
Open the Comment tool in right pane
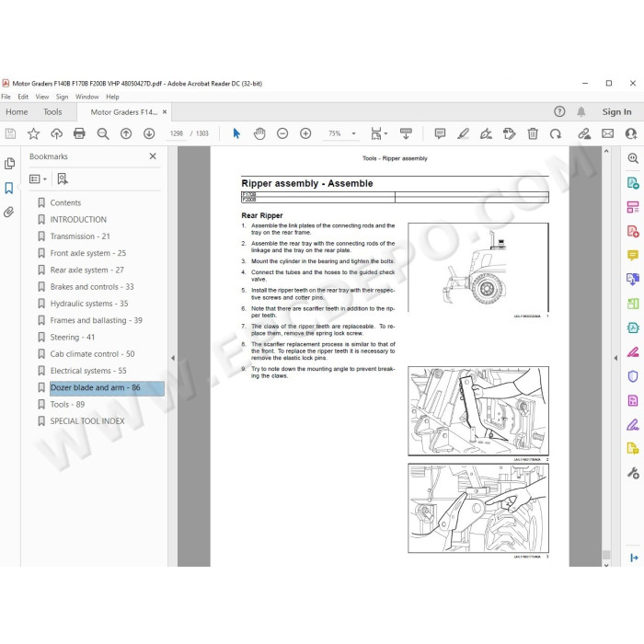[x=633, y=256]
